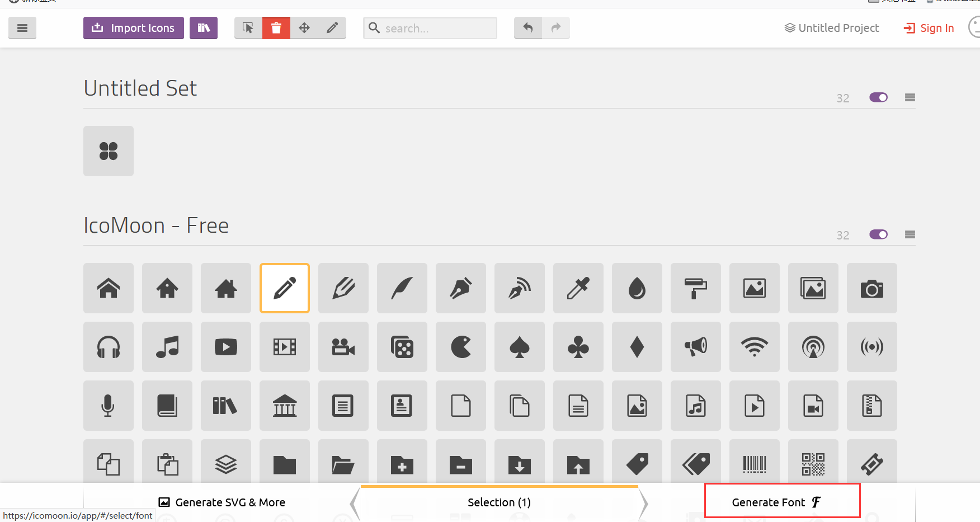Open the IcoMoon - Free options menu

coord(910,234)
